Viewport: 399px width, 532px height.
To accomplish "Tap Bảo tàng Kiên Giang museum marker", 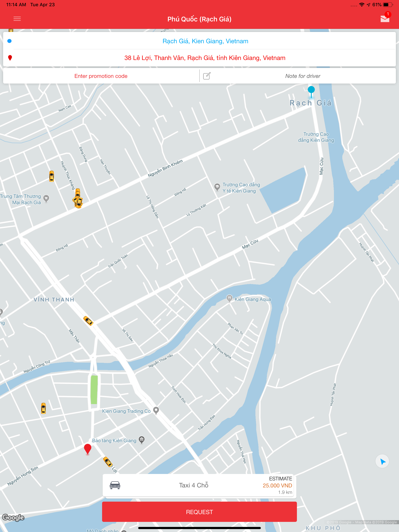I will coord(142,440).
